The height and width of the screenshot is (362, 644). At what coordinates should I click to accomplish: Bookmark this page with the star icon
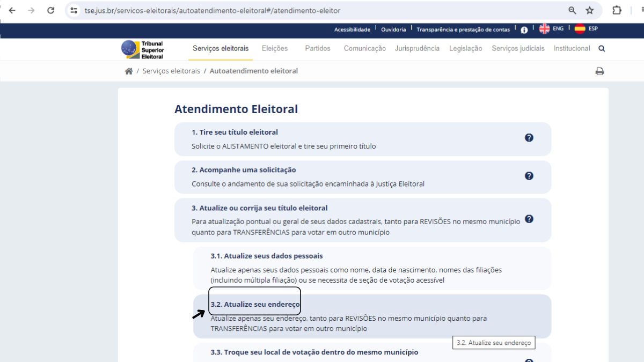tap(590, 10)
